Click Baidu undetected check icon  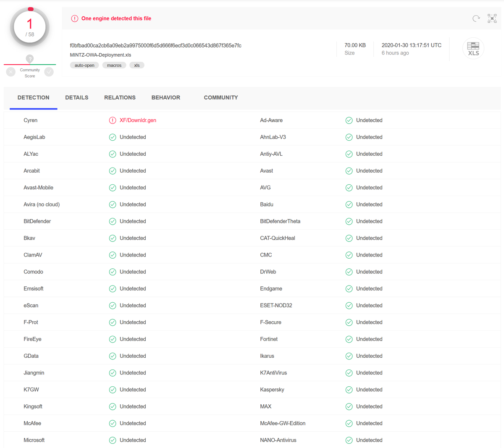[349, 204]
